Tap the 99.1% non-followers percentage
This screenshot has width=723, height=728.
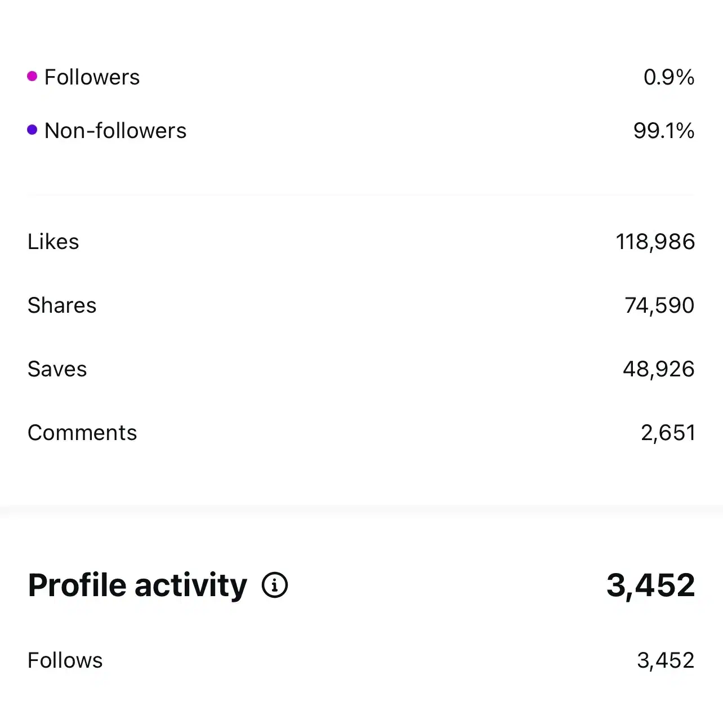click(x=663, y=131)
